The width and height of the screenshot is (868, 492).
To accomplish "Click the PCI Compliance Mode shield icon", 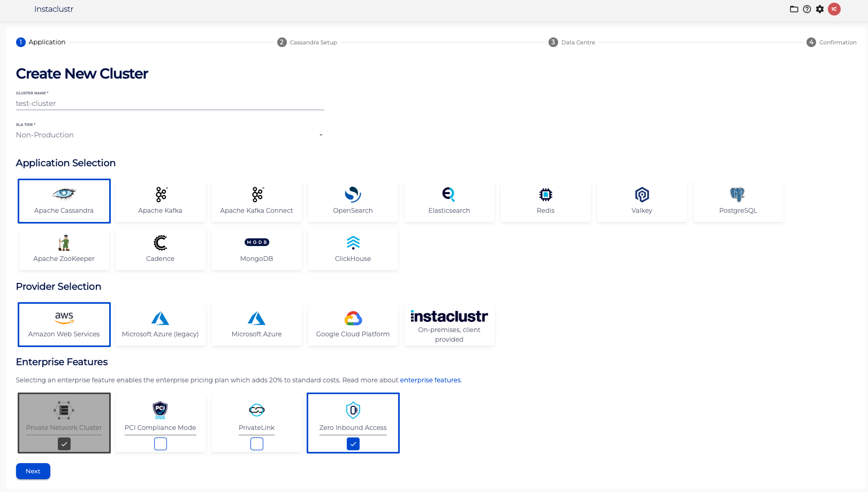I will click(161, 410).
